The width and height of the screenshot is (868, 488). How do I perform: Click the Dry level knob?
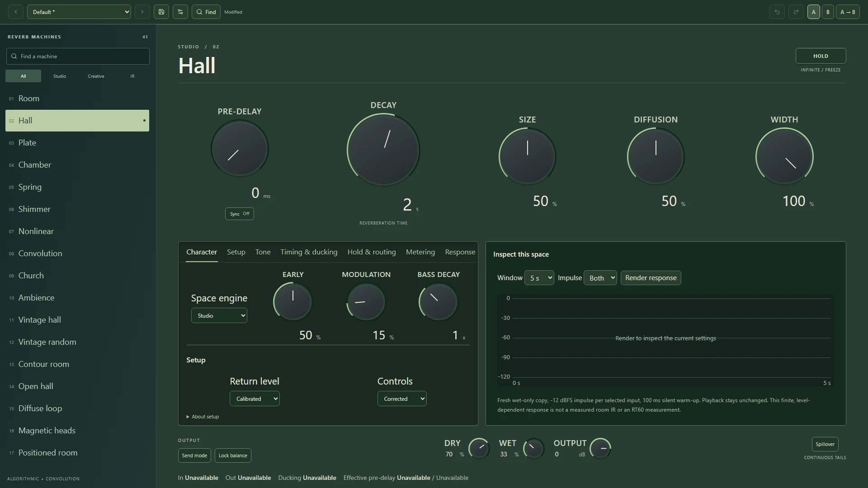click(x=479, y=448)
